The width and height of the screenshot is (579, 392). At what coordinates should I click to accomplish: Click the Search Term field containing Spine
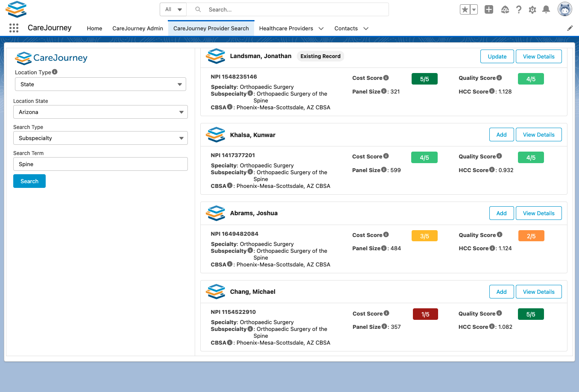point(100,164)
